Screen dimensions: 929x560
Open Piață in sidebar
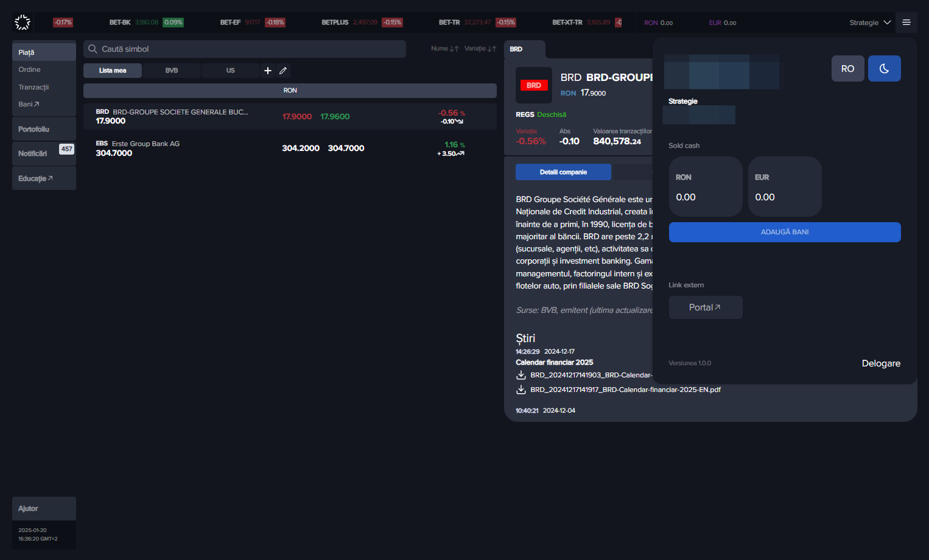(44, 52)
